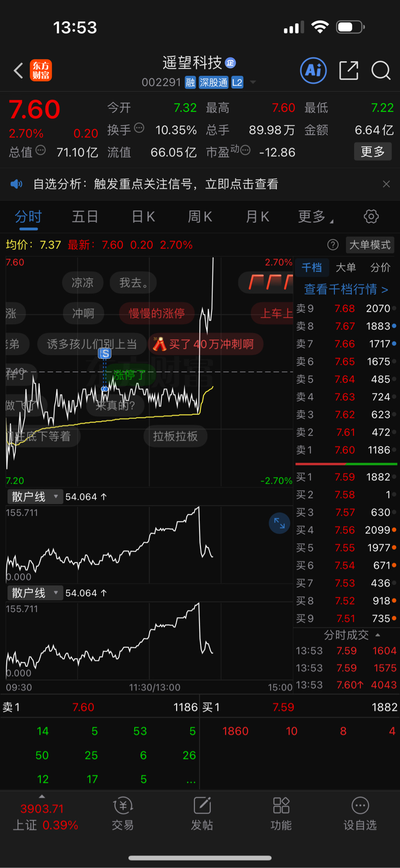The image size is (400, 868).
Task: Select 买4 row at 7.56
Action: (x=346, y=530)
